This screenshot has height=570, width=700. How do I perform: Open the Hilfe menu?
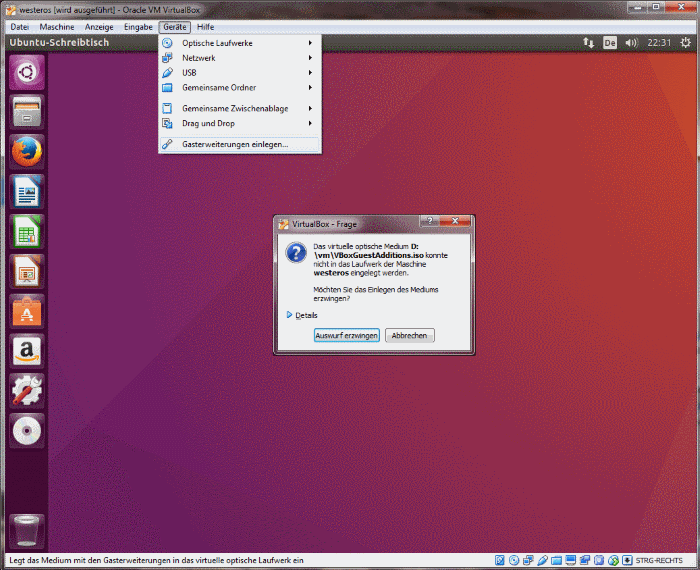click(205, 27)
